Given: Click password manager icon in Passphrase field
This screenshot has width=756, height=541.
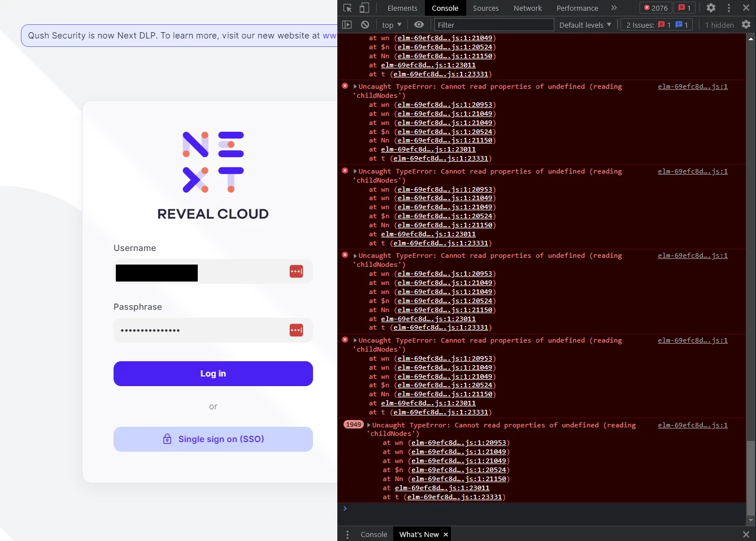Looking at the screenshot, I should point(296,330).
